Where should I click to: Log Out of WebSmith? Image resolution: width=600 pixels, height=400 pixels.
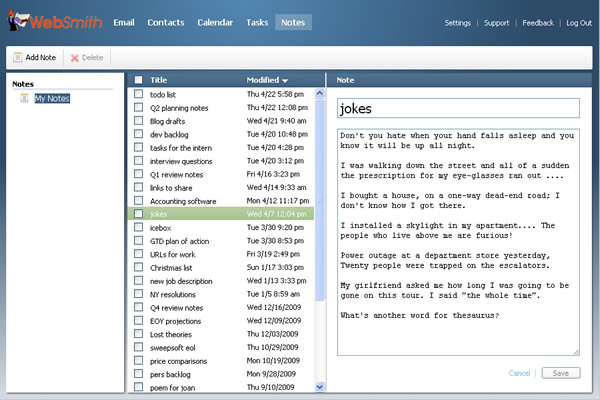click(x=579, y=23)
